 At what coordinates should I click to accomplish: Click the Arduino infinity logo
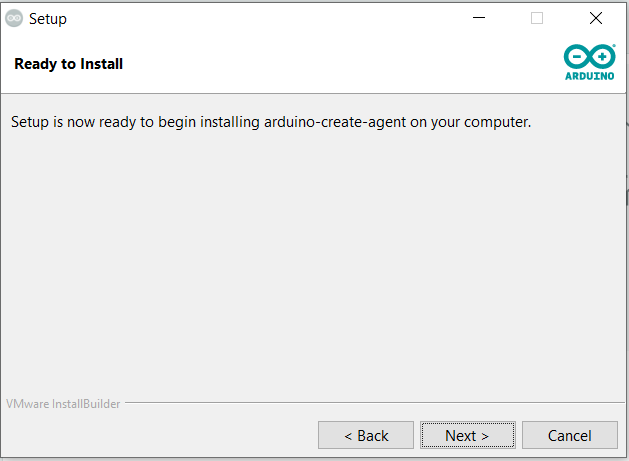tap(589, 57)
